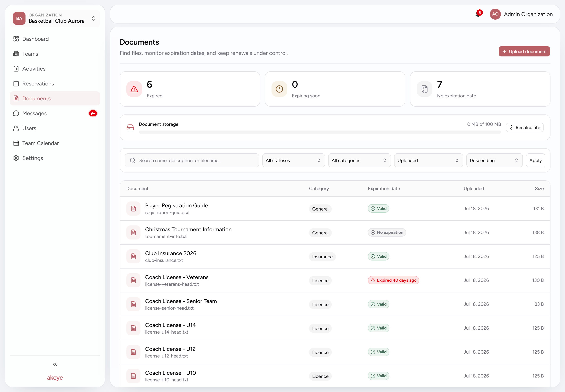565x392 pixels.
Task: Open the Users page
Action: pos(55,128)
